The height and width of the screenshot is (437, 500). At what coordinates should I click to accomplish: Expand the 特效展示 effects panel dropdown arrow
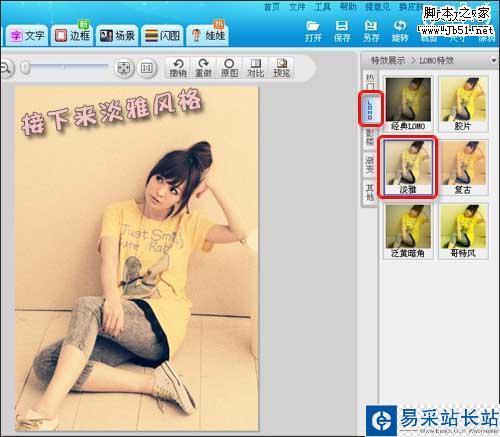493,60
